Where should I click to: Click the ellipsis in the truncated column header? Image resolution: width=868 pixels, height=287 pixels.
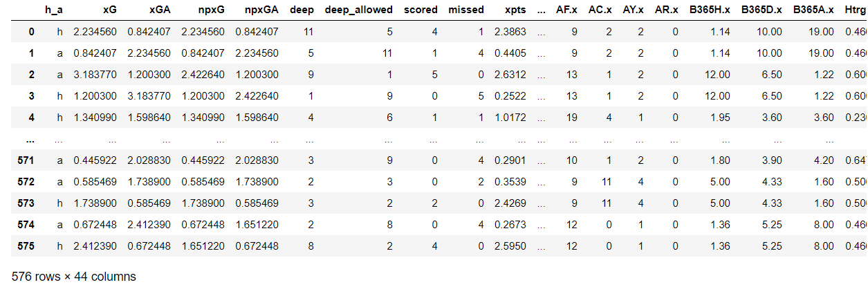(541, 10)
